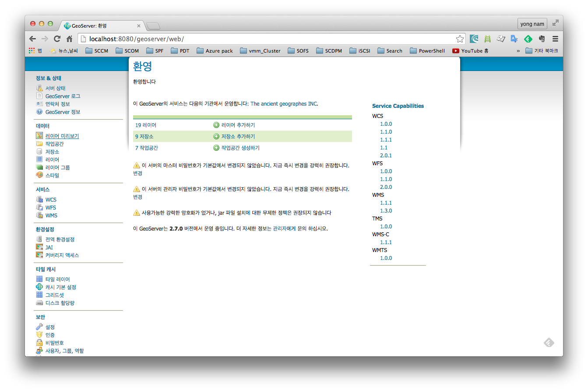Open the YouTube 홈 bookmark
This screenshot has height=391, width=588.
coord(470,51)
